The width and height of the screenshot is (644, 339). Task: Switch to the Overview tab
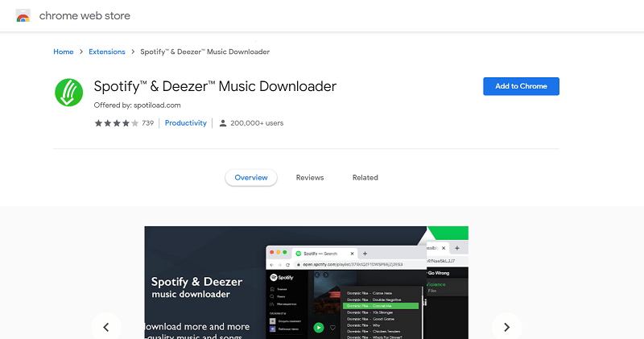pyautogui.click(x=251, y=177)
